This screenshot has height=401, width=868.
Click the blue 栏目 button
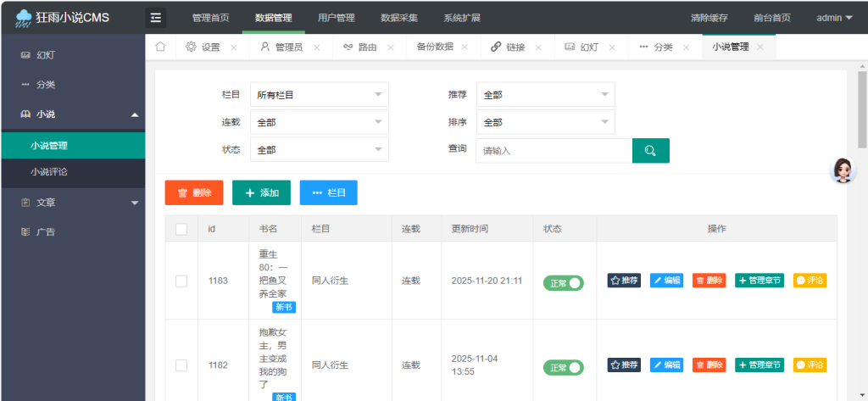coord(329,192)
